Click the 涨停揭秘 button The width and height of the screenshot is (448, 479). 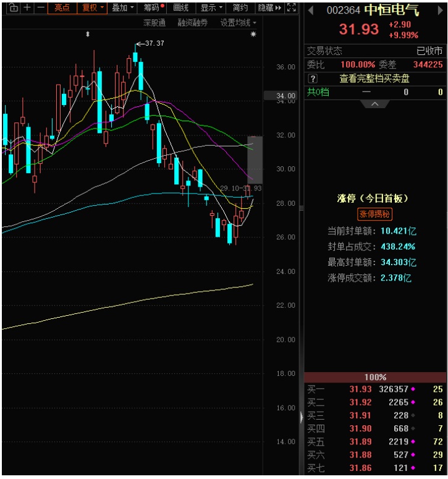[374, 214]
